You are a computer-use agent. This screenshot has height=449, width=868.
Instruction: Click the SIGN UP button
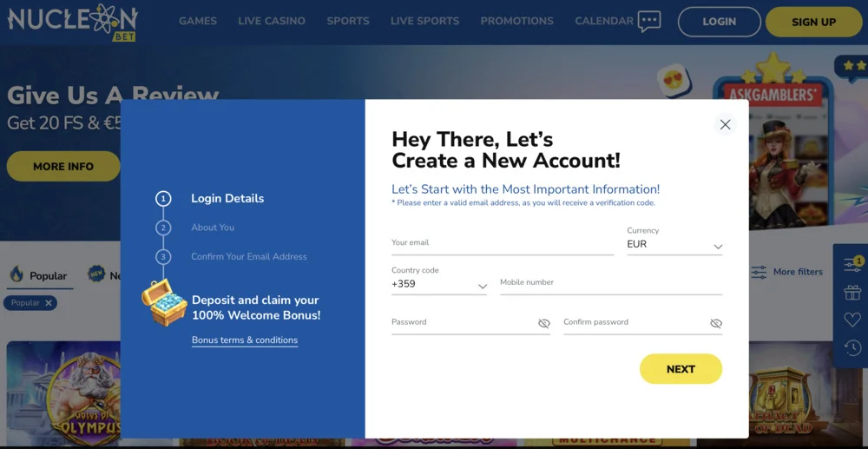click(814, 22)
